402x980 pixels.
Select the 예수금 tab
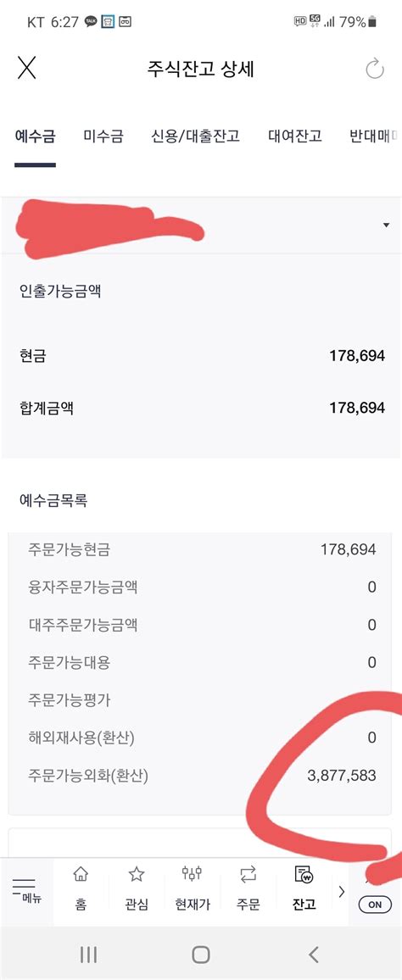click(35, 136)
